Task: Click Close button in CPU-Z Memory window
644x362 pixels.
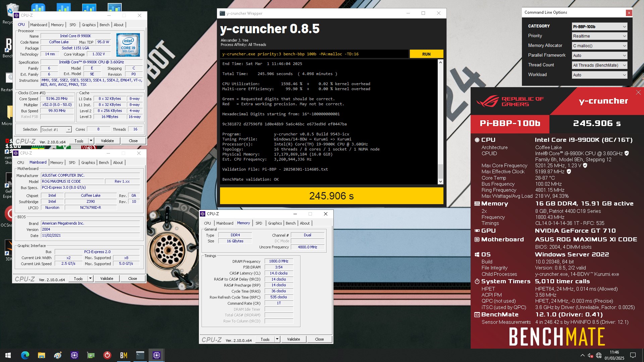Action: (319, 339)
